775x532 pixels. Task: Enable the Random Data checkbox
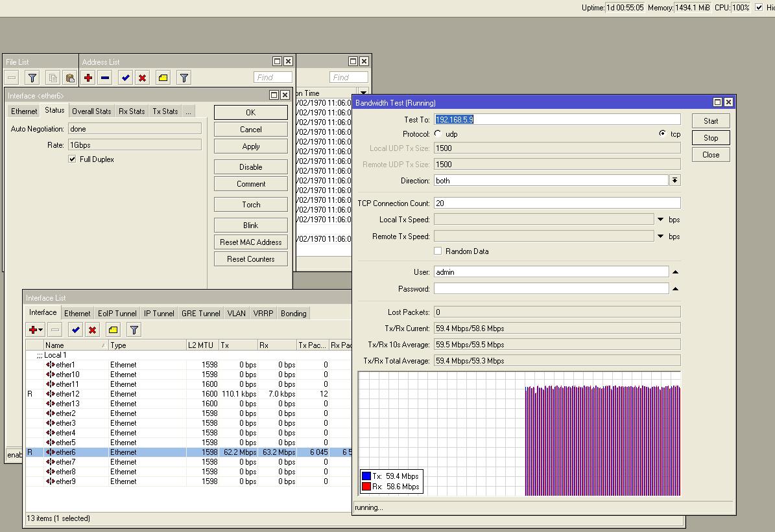[x=438, y=251]
